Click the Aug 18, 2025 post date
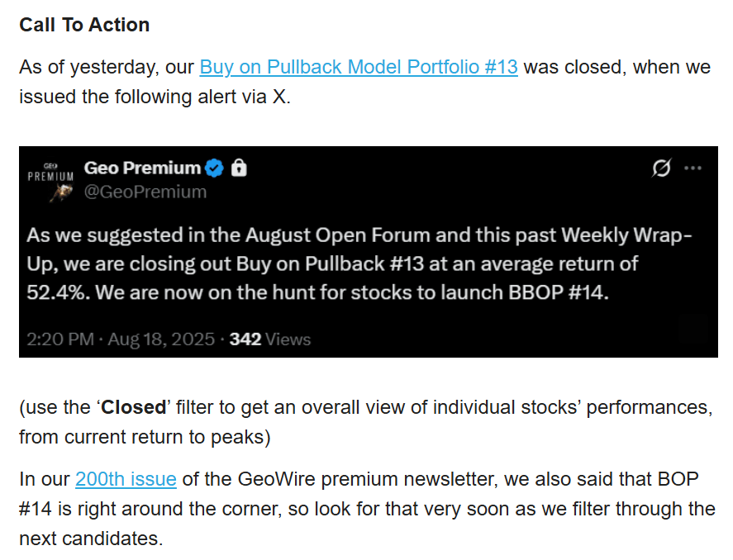This screenshot has width=733, height=560. coord(160,339)
